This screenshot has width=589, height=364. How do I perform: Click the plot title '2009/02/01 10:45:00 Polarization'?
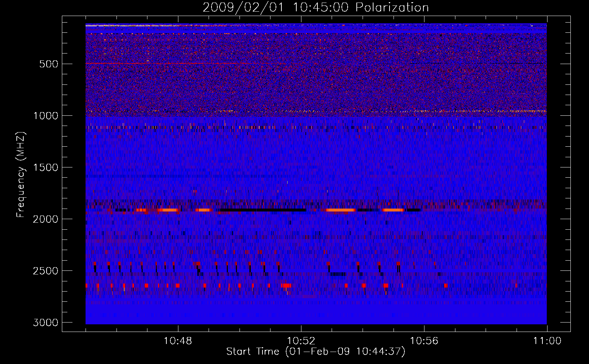coord(316,7)
